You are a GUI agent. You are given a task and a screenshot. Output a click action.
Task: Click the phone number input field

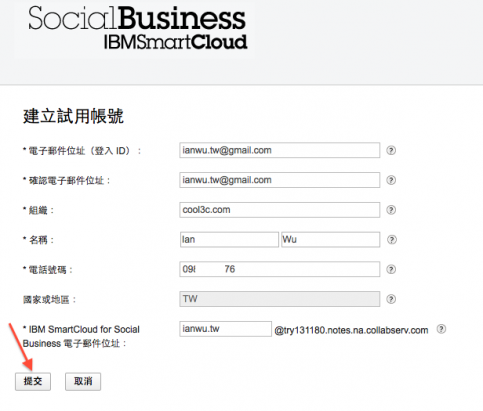280,269
